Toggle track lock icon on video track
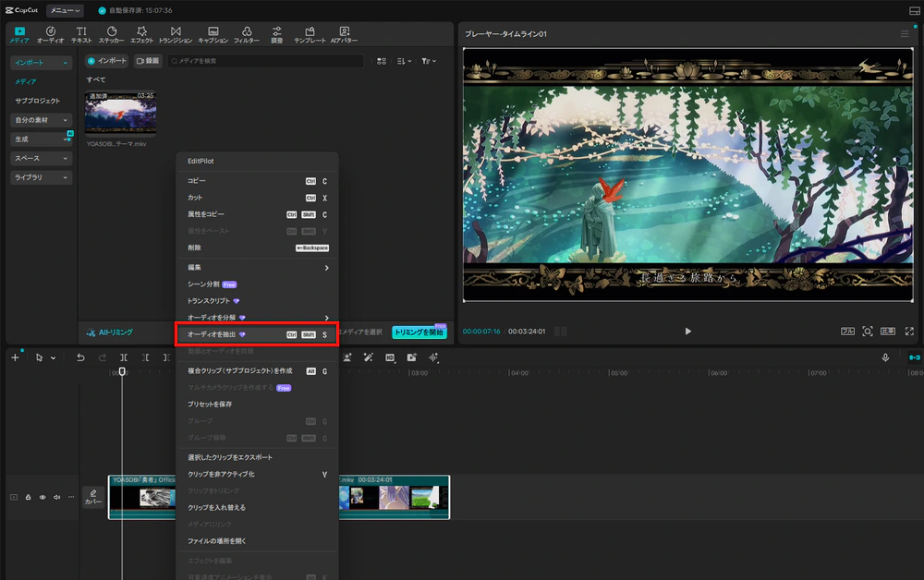This screenshot has height=580, width=924. [29, 497]
